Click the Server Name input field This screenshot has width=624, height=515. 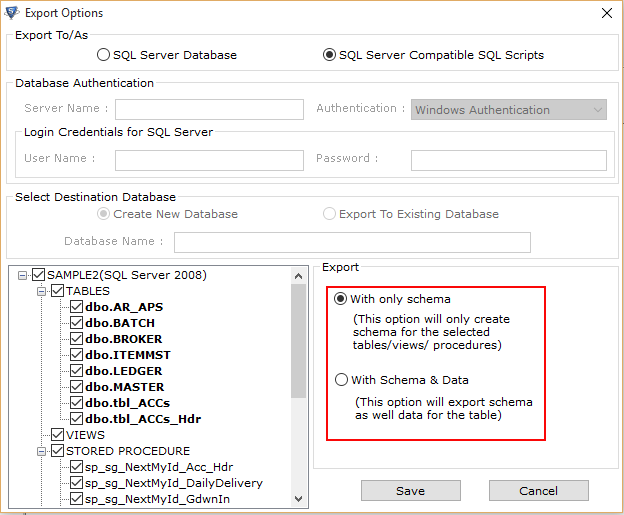(x=209, y=109)
